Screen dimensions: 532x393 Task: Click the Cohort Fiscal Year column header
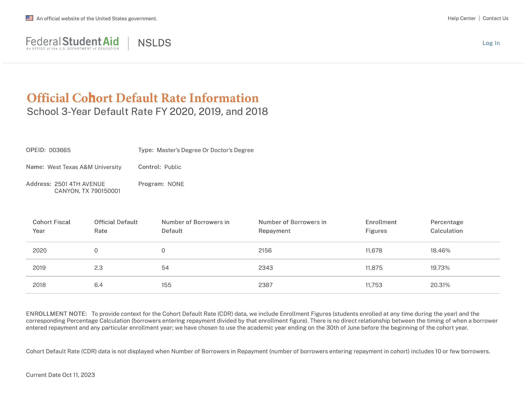pyautogui.click(x=52, y=227)
